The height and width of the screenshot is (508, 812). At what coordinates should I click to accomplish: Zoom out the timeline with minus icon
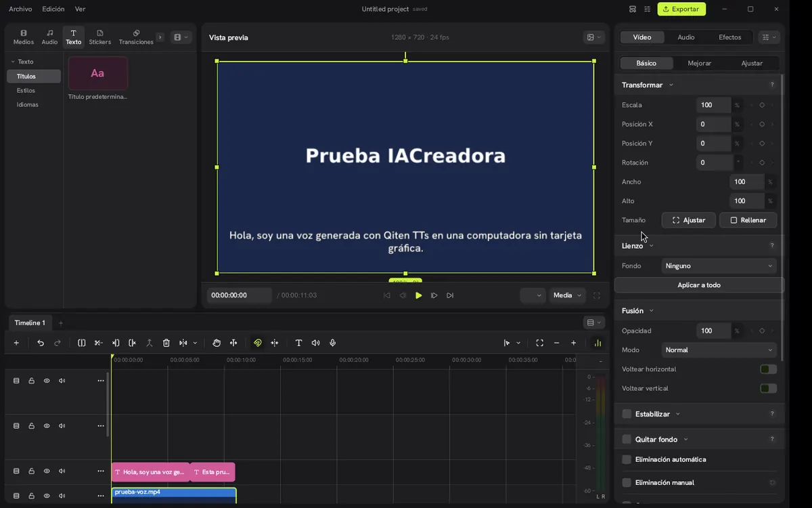[557, 343]
